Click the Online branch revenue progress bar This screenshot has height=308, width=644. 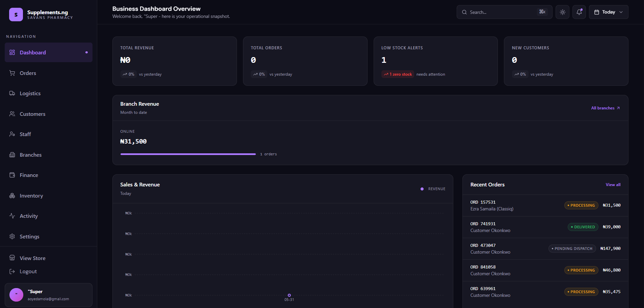coord(188,154)
